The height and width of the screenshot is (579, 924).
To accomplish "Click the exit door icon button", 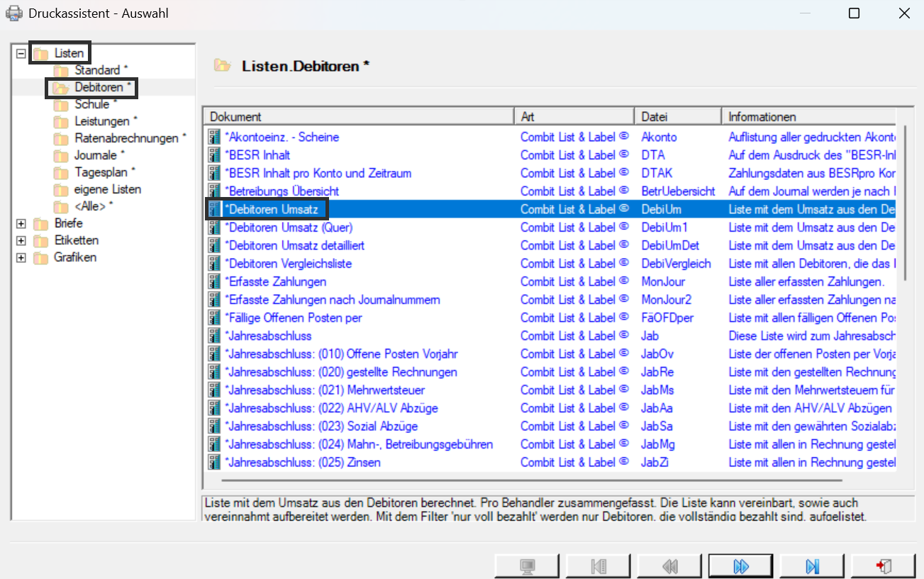I will pos(884,566).
